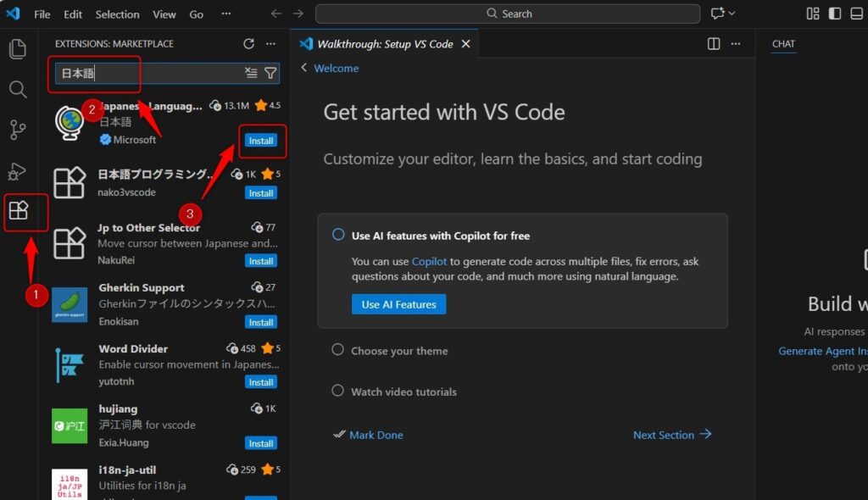Expand the Copilot dropdown in the title bar

(731, 14)
